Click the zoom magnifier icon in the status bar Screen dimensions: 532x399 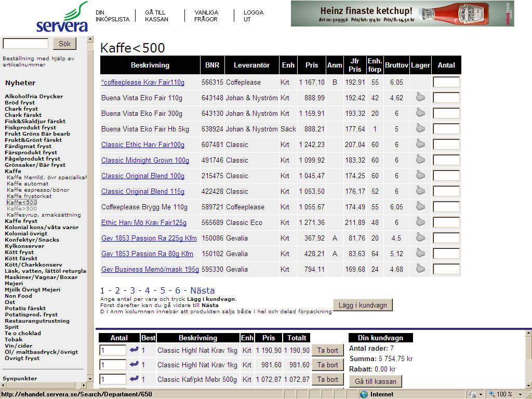tap(491, 394)
